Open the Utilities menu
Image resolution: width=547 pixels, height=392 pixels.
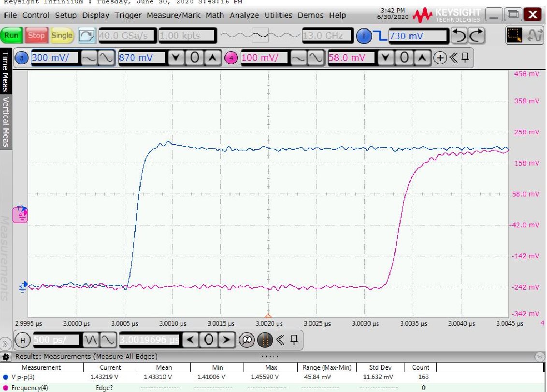278,15
